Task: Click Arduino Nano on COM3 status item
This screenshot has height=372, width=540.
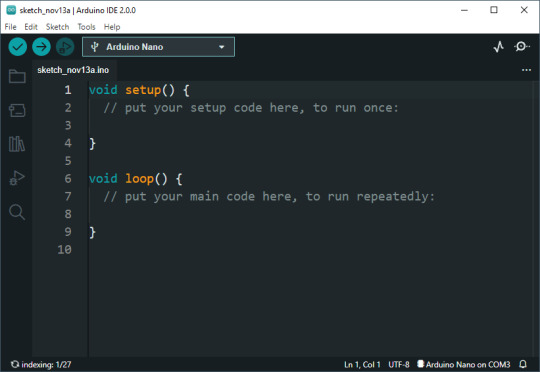Action: coord(464,364)
